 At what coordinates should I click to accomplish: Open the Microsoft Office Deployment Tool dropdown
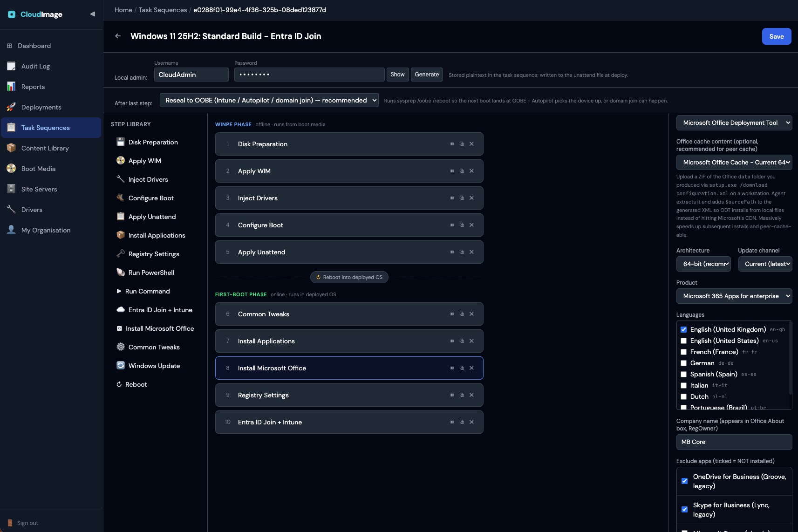pos(734,123)
